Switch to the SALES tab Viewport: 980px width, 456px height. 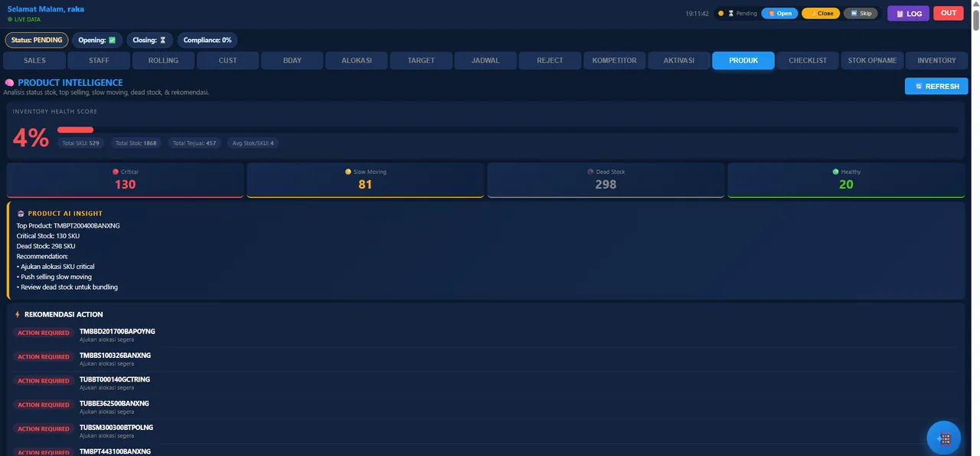[x=34, y=61]
